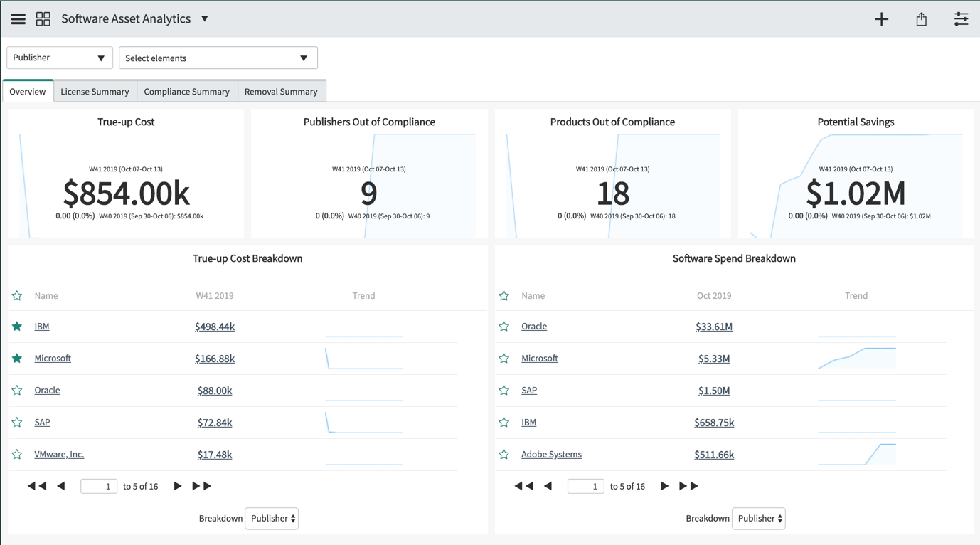980x545 pixels.
Task: Open the Potential Savings $1.02M scorecard
Action: (856, 193)
